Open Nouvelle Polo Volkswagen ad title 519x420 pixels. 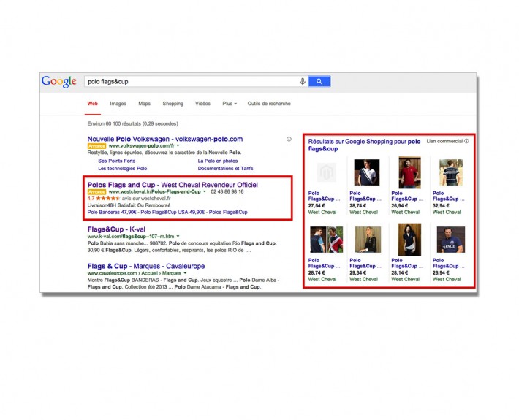click(165, 139)
